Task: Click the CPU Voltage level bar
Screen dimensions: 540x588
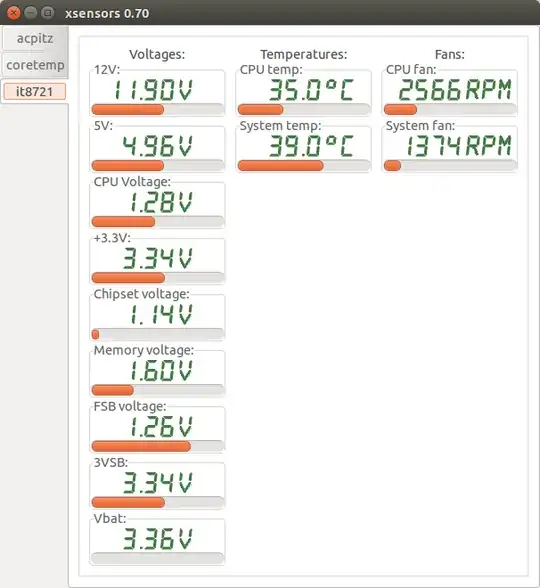Action: [x=158, y=222]
